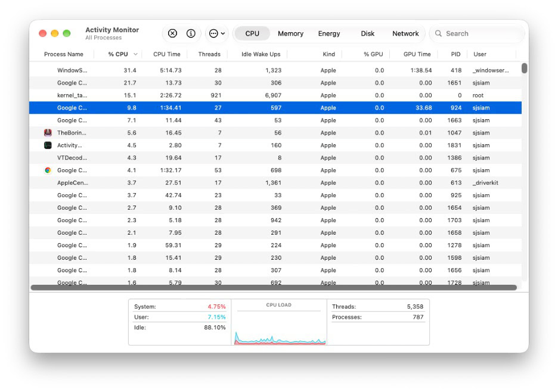Switch to the Network tab

click(x=405, y=33)
